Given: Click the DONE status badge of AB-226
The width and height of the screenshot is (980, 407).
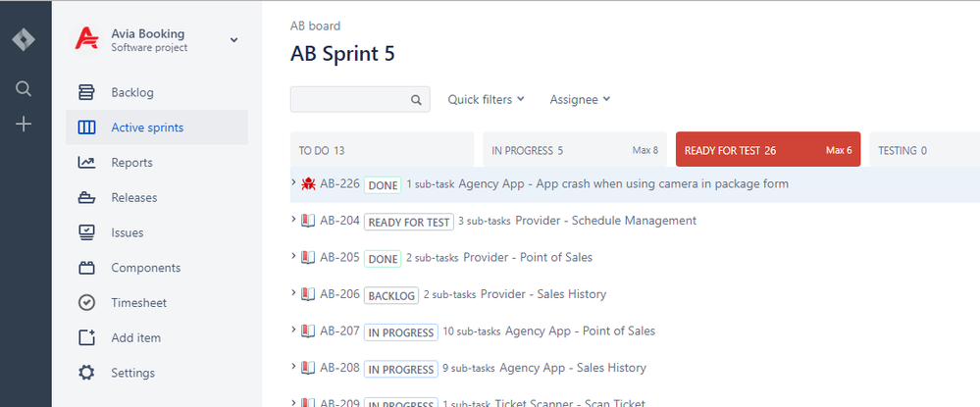Looking at the screenshot, I should pos(383,185).
